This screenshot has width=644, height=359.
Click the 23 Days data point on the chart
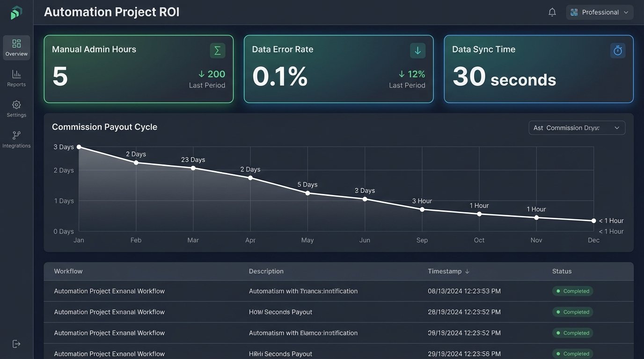point(193,168)
